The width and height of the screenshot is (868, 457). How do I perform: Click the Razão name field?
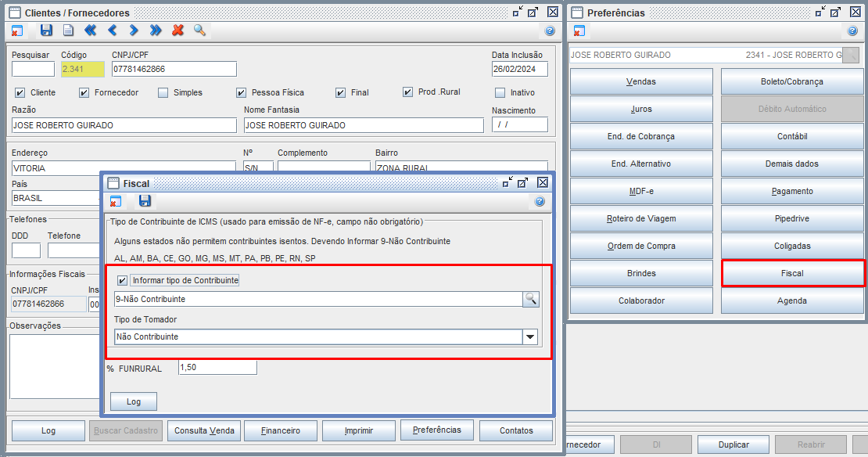click(x=124, y=125)
